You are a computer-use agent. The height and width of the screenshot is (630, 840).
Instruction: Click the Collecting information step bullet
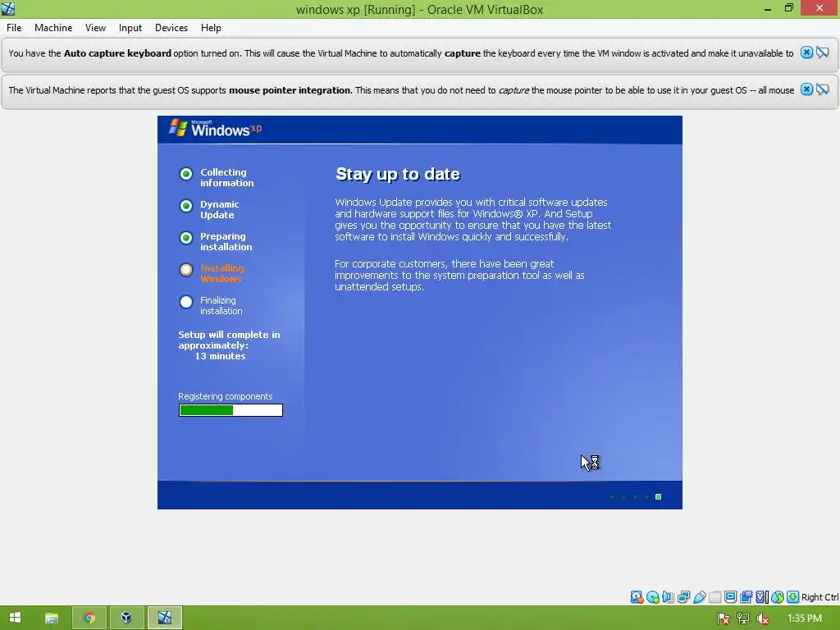[x=186, y=174]
